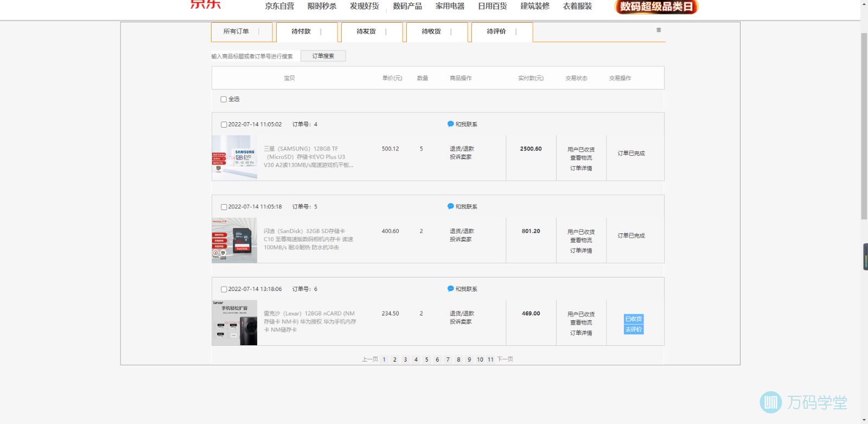Open 日用百货 in top navigation
The height and width of the screenshot is (424, 868).
[x=492, y=6]
